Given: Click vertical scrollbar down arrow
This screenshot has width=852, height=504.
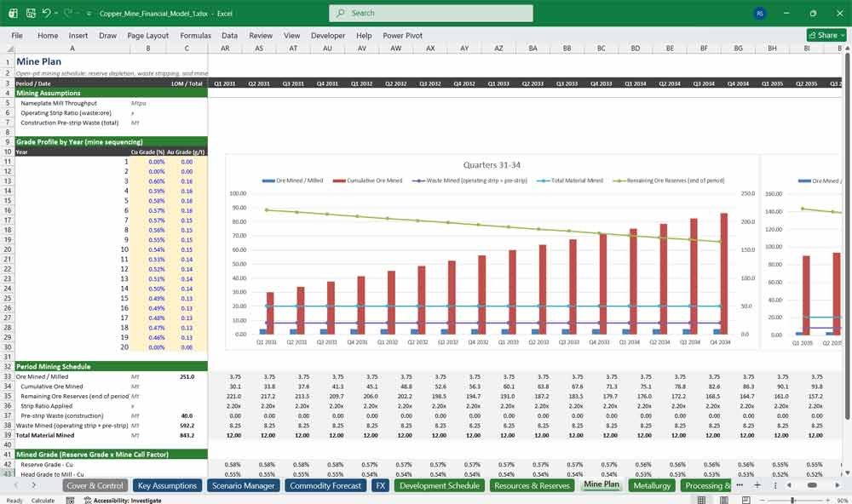Looking at the screenshot, I should tap(847, 473).
